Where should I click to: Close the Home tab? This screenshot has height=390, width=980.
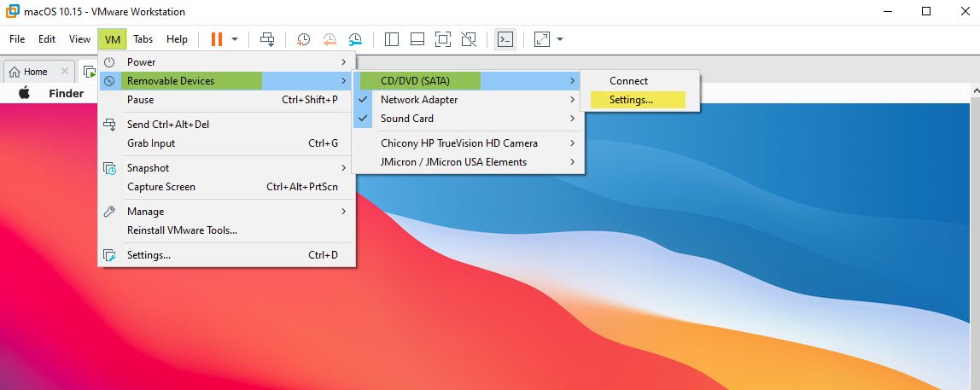[64, 71]
